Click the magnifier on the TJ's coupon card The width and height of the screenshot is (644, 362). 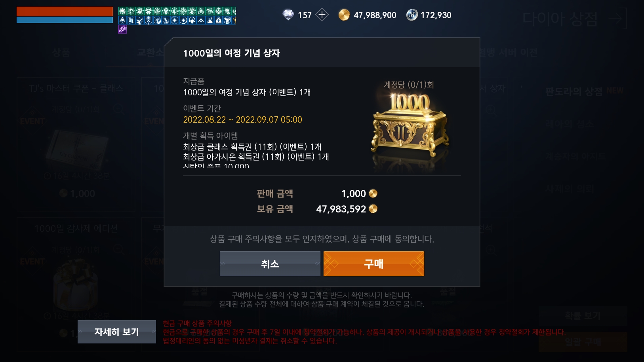(118, 109)
